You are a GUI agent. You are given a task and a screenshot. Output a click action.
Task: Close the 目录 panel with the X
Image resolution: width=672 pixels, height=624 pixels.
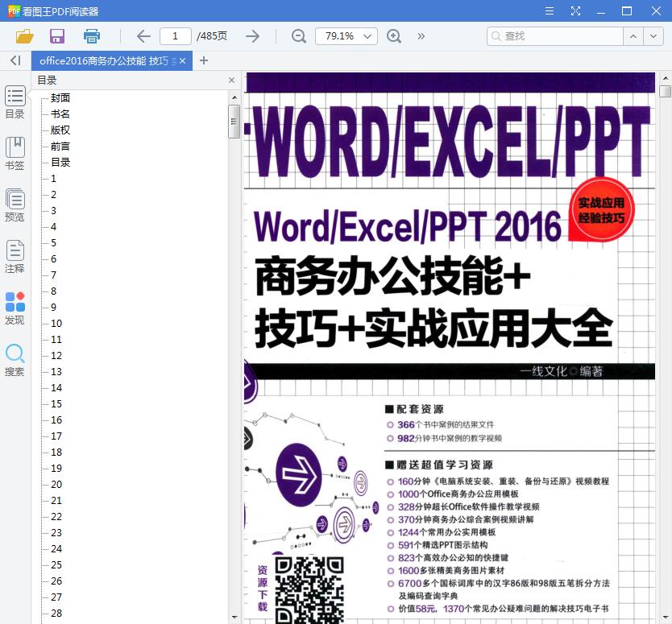(x=231, y=80)
